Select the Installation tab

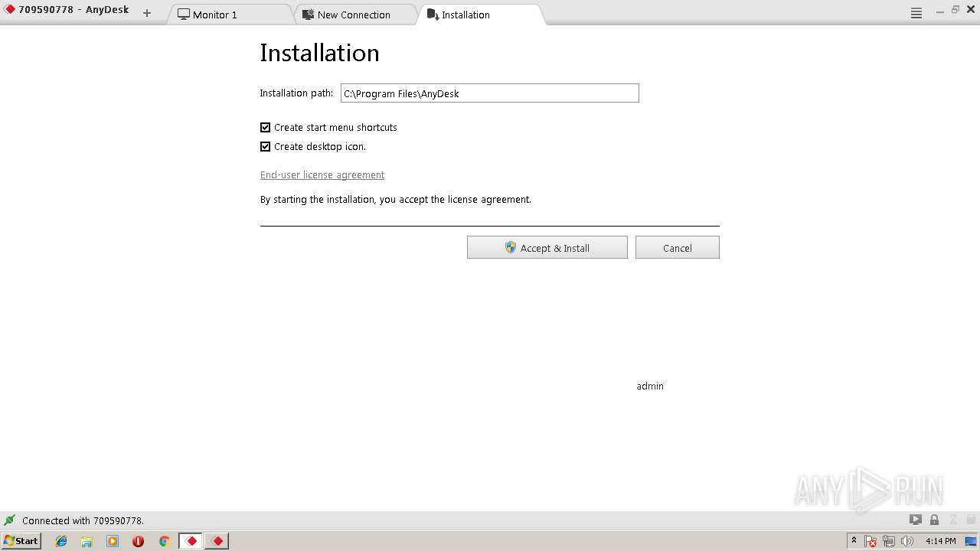click(481, 14)
